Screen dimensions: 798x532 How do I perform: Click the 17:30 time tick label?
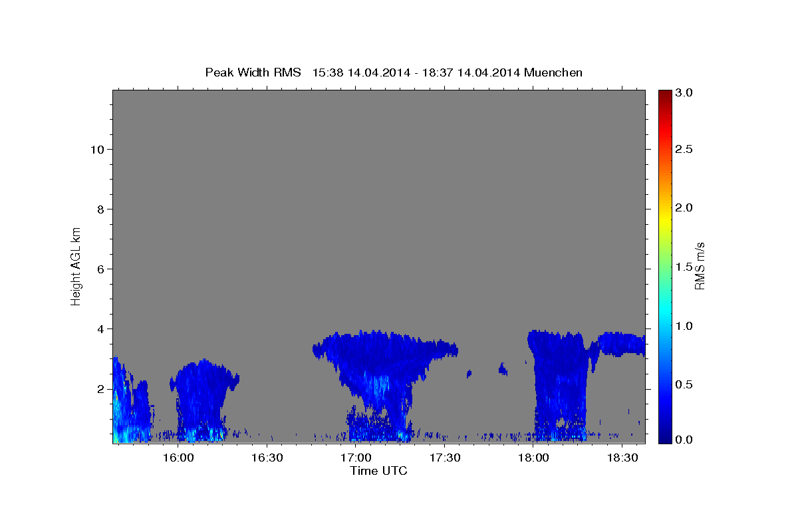(444, 458)
